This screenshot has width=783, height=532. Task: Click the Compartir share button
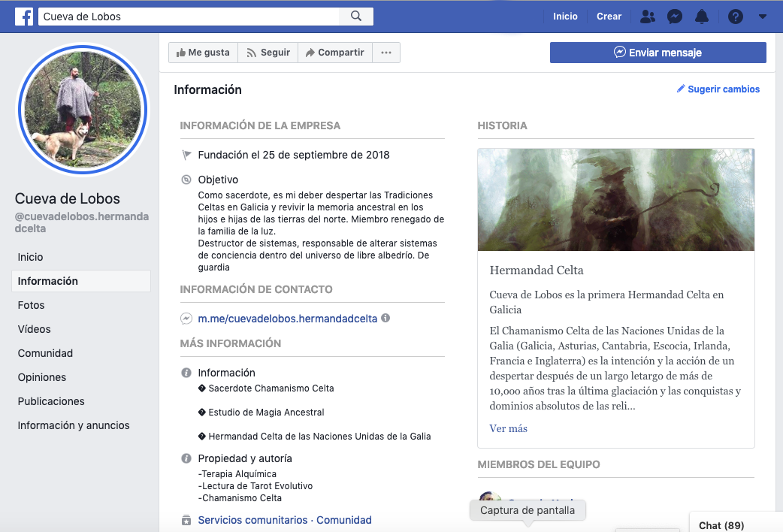pyautogui.click(x=334, y=53)
